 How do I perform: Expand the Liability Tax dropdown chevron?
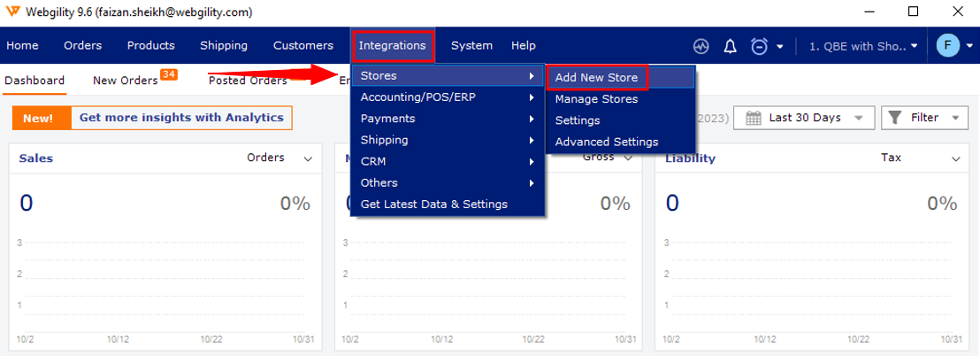(955, 159)
